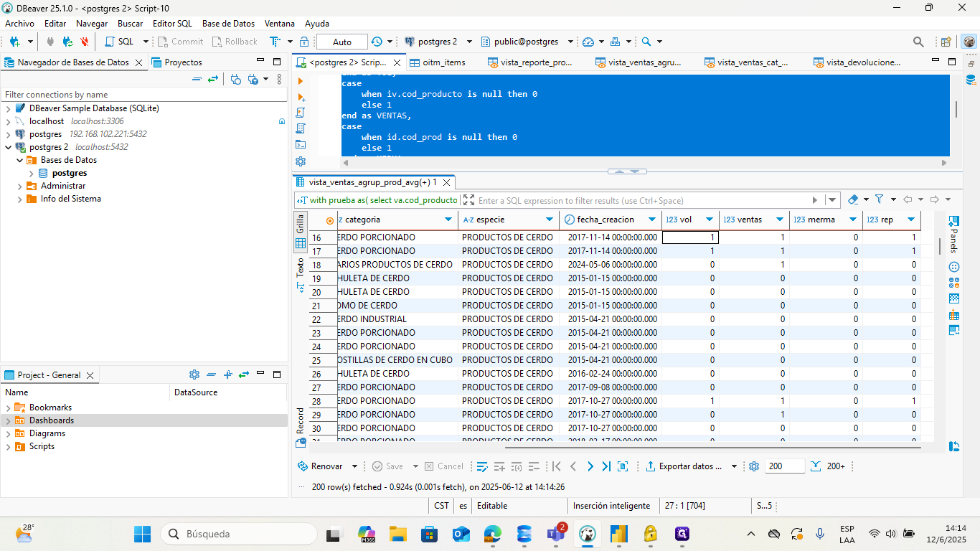Open the Base de Datos menu
This screenshot has height=551, width=980.
(x=228, y=24)
